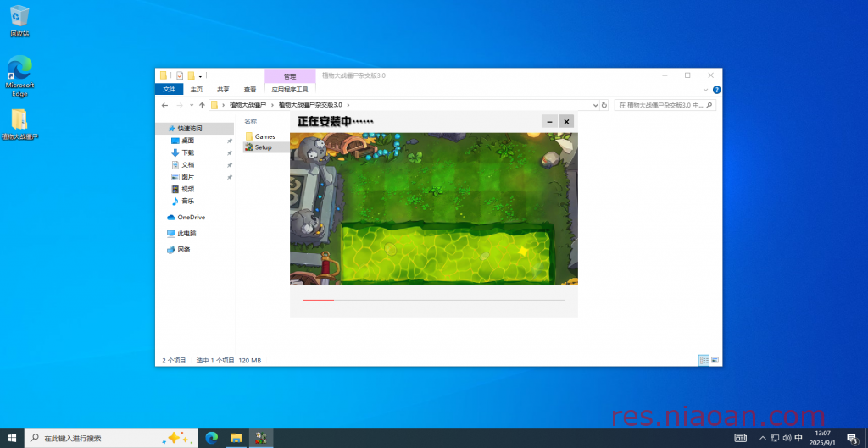Go up one folder level
The image size is (868, 448).
click(202, 105)
